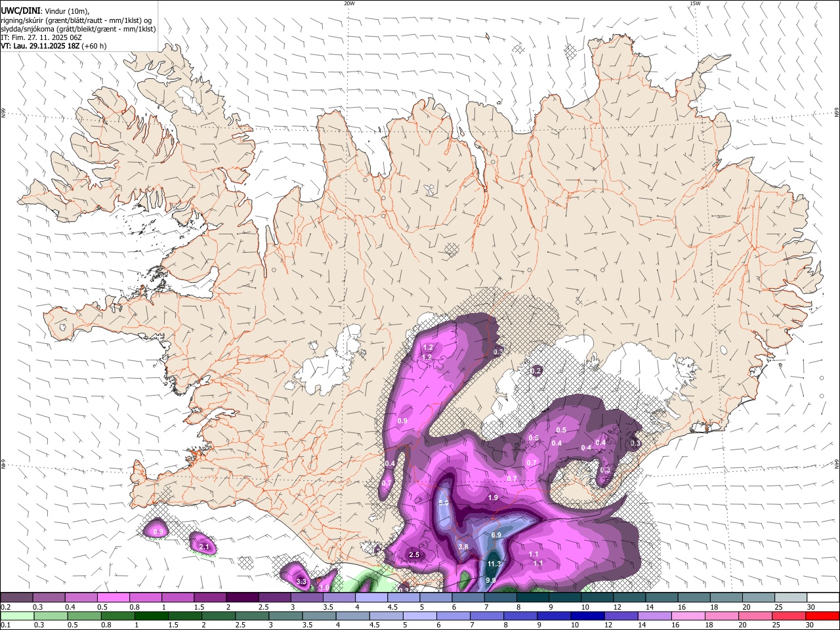Pick the pale grey 25 mm snow swatch
Viewport: 840px width, 630px height.
coord(790,598)
